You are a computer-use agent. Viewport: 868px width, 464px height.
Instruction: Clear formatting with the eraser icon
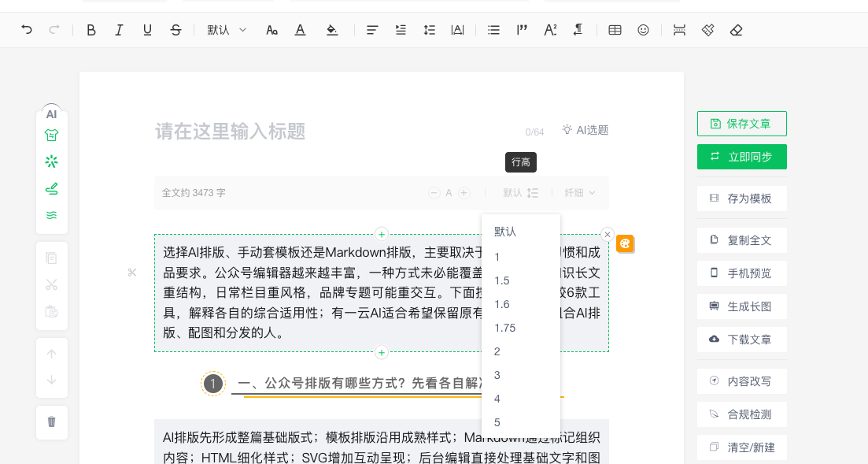pyautogui.click(x=737, y=30)
